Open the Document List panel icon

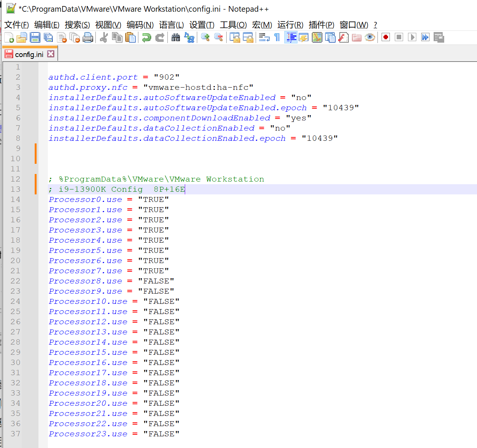[x=330, y=37]
